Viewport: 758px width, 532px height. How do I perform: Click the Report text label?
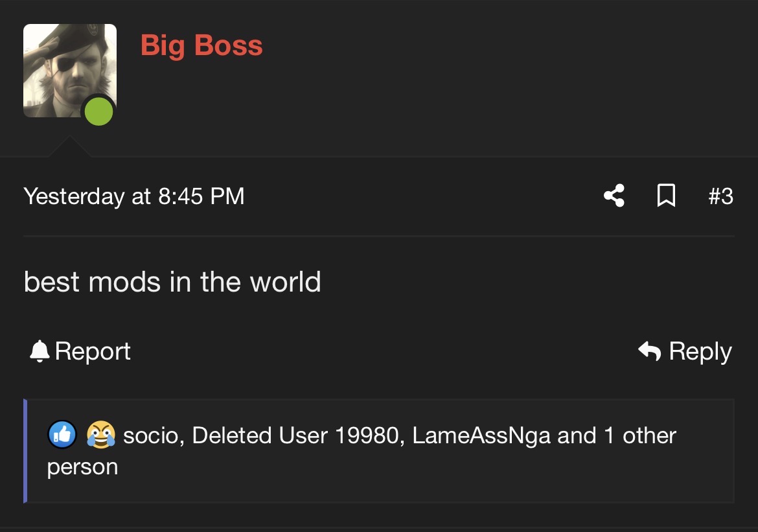point(93,351)
